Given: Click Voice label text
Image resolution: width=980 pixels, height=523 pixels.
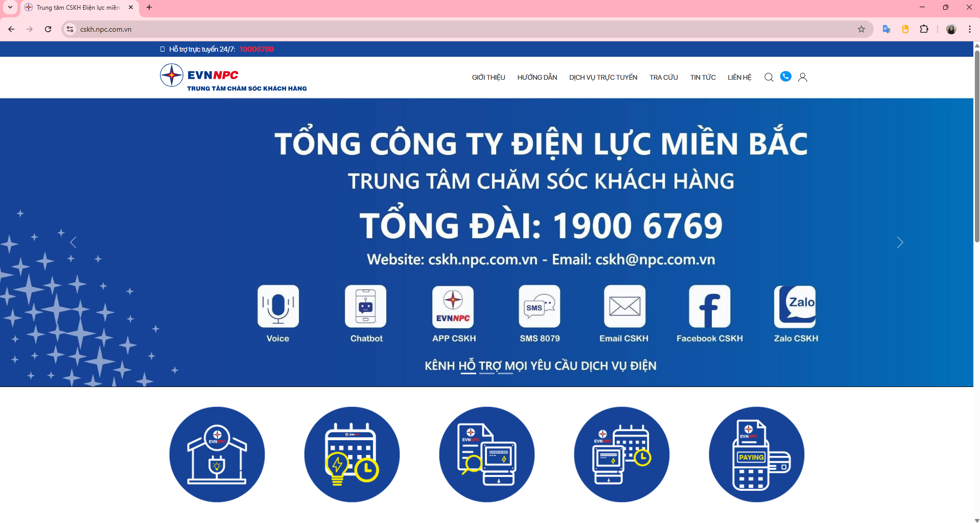Looking at the screenshot, I should 278,338.
